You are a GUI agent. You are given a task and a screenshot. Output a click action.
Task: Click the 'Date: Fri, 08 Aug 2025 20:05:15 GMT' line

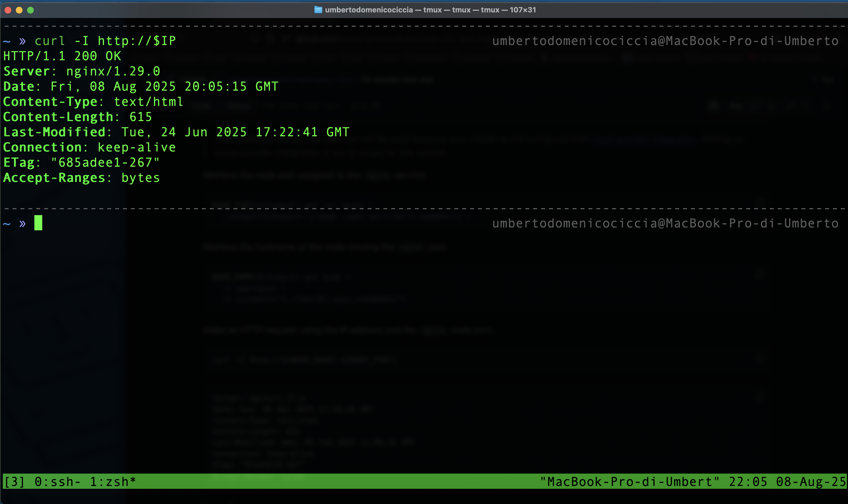coord(141,87)
